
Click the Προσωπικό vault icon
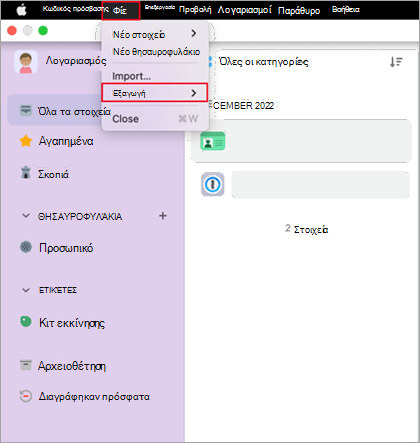pyautogui.click(x=26, y=247)
